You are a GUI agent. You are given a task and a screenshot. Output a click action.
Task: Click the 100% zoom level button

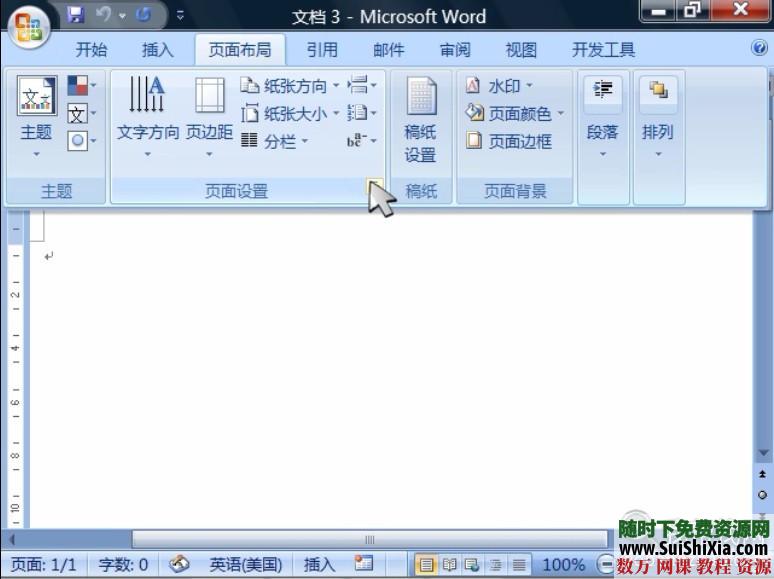tap(564, 564)
